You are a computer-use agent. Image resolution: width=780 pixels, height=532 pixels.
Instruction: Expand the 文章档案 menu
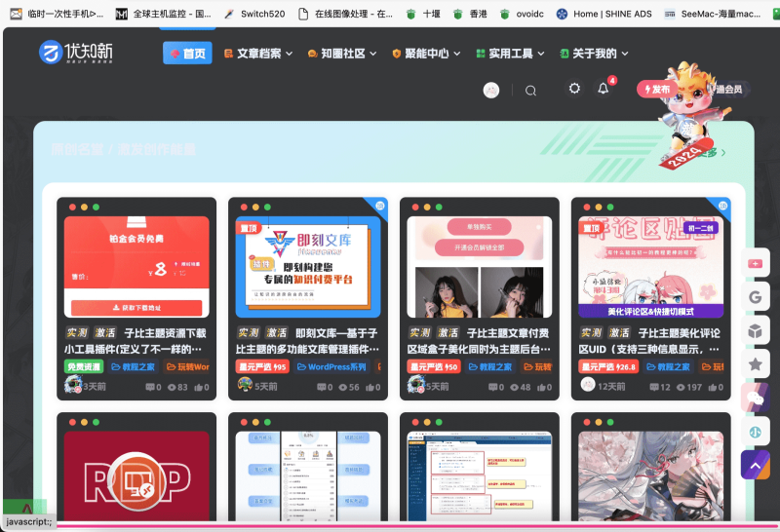[x=258, y=54]
